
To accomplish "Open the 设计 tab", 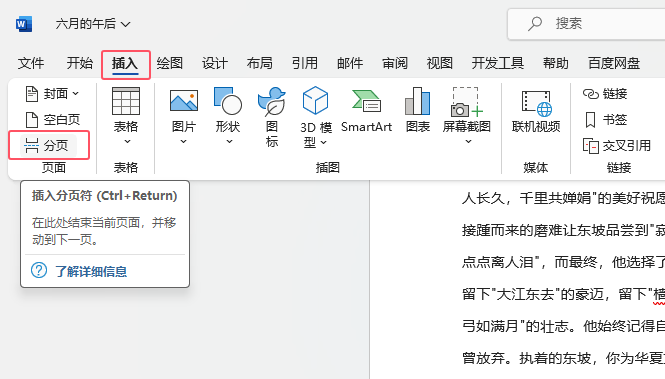I will pyautogui.click(x=215, y=63).
